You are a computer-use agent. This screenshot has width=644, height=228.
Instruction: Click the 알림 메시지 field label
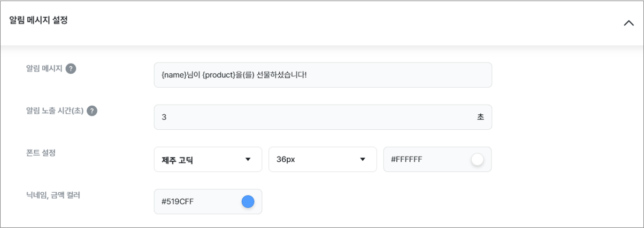pos(44,68)
